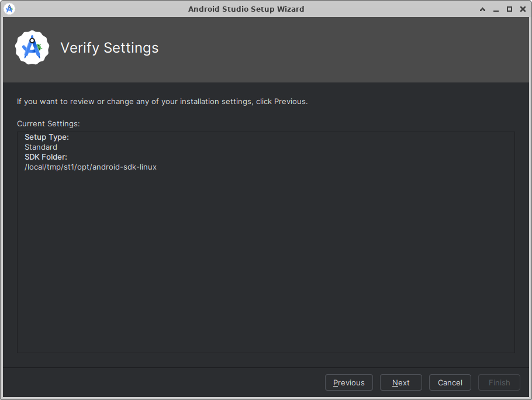532x400 pixels.
Task: Click the Current Settings label
Action: coord(48,123)
